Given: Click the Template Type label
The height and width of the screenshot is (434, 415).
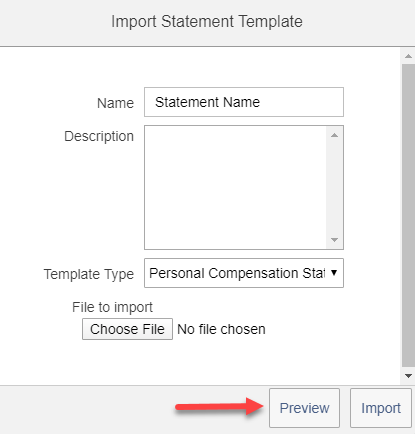Looking at the screenshot, I should point(89,274).
